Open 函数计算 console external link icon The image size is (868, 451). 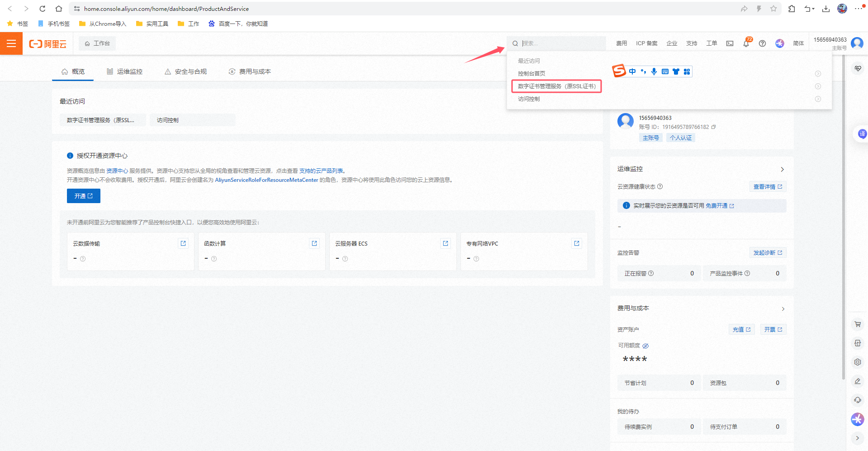[x=314, y=243]
